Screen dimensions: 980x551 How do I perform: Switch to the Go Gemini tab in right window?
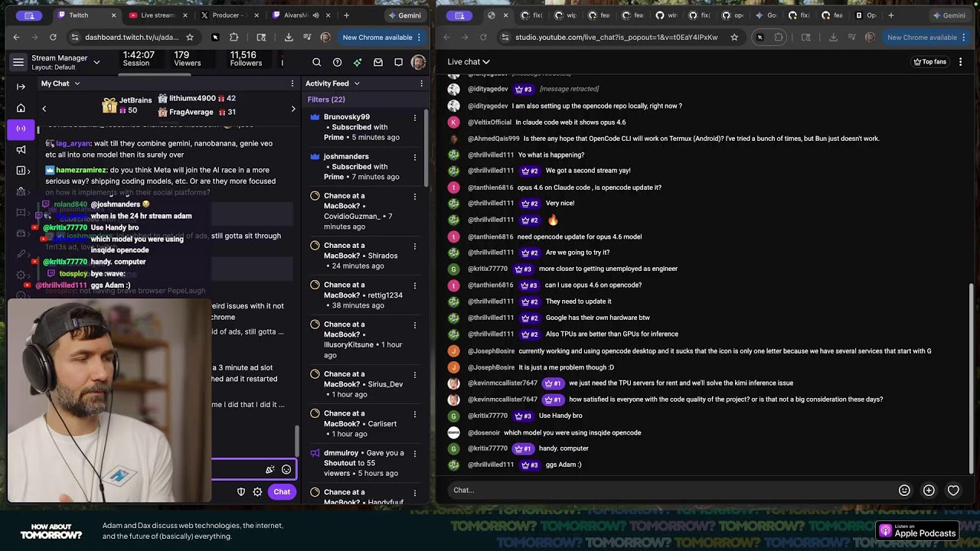(766, 15)
